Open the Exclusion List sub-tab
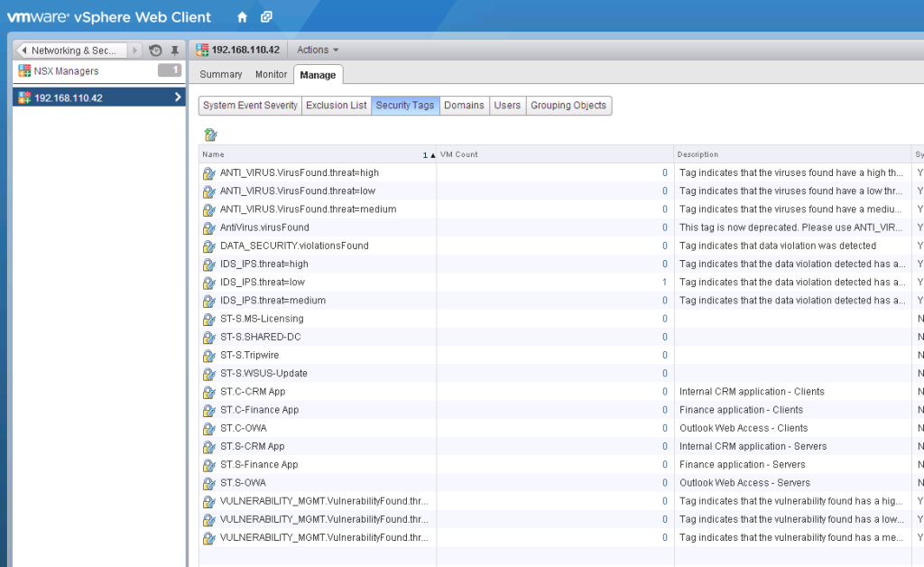 click(x=337, y=106)
